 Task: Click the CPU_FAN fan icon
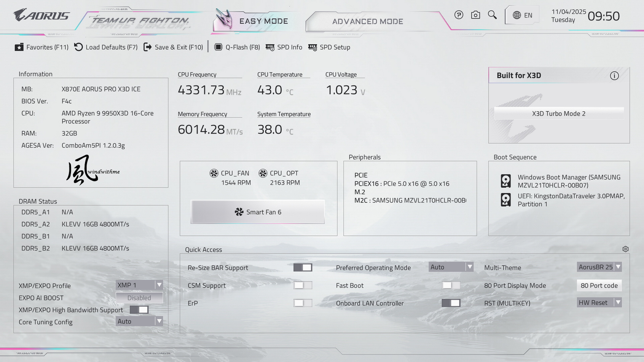click(214, 173)
